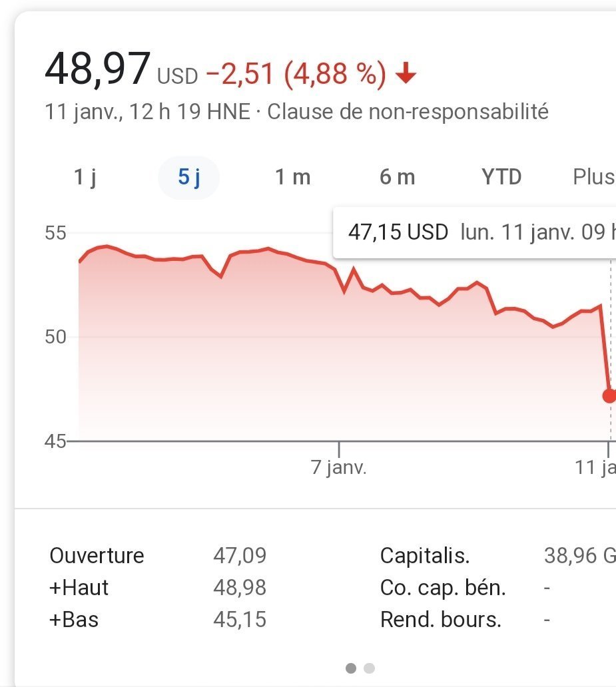Click the red down arrow price indicator
Screen dimensions: 616x687
(x=406, y=75)
